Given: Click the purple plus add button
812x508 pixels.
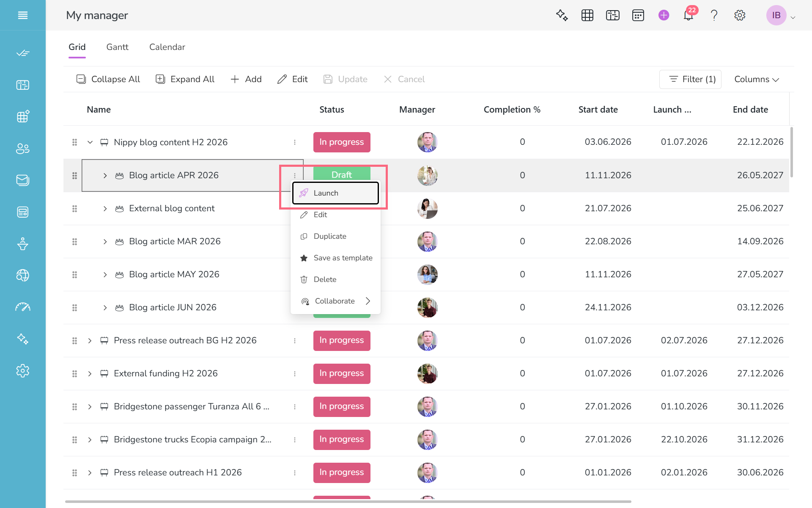Looking at the screenshot, I should click(x=664, y=15).
